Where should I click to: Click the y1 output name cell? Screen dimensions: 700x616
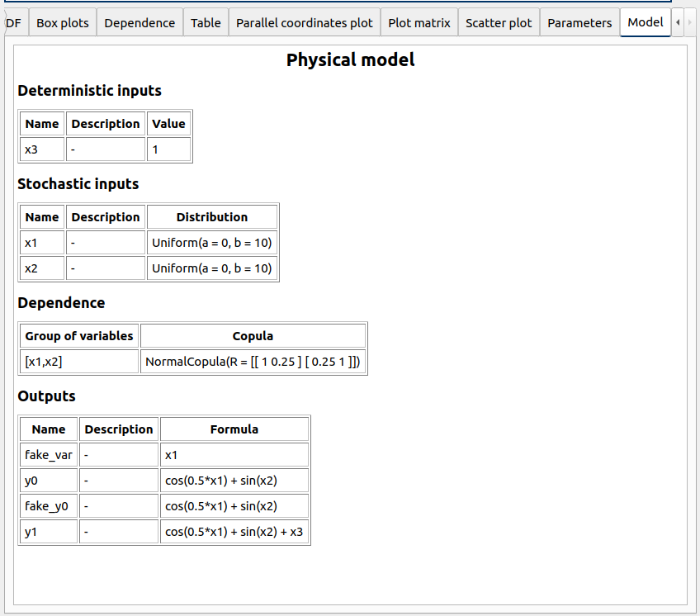[48, 531]
